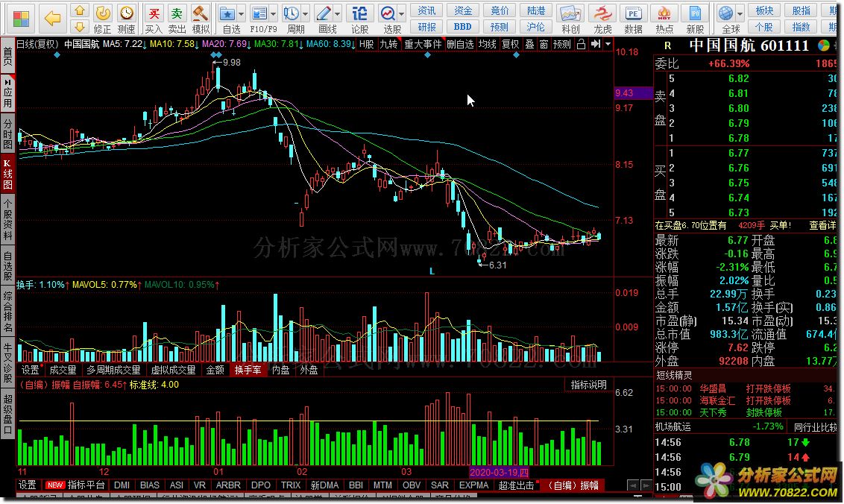Toggle the 九转 indicator
This screenshot has width=844, height=504.
(388, 44)
